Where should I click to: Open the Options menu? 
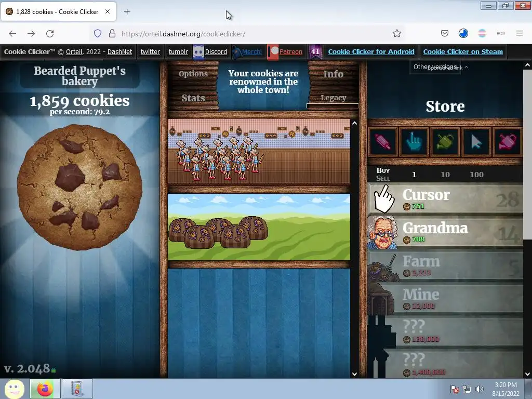pyautogui.click(x=193, y=74)
